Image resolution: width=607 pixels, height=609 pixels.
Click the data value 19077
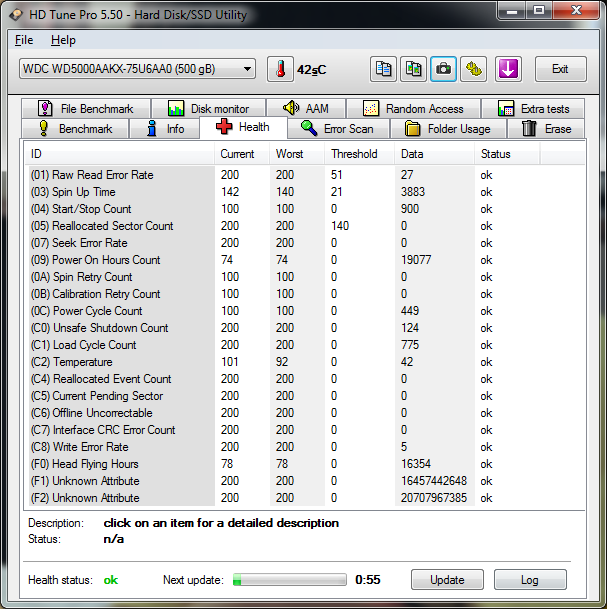click(x=416, y=260)
